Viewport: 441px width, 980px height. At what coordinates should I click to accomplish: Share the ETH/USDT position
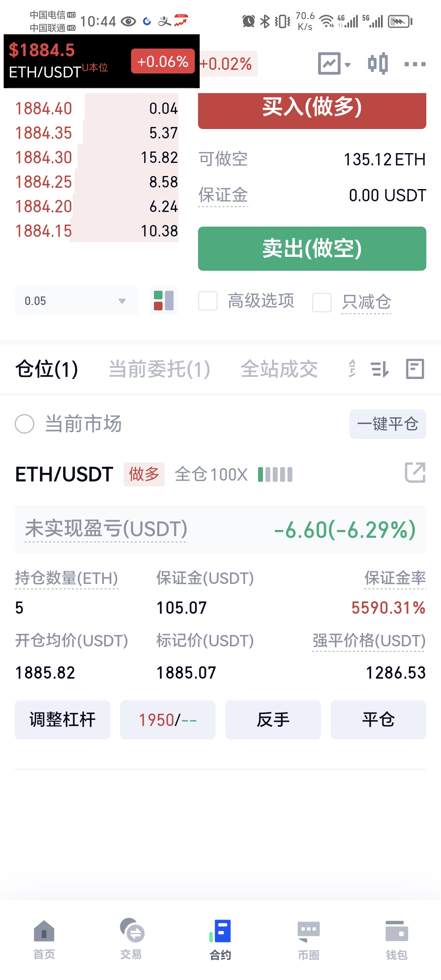415,473
